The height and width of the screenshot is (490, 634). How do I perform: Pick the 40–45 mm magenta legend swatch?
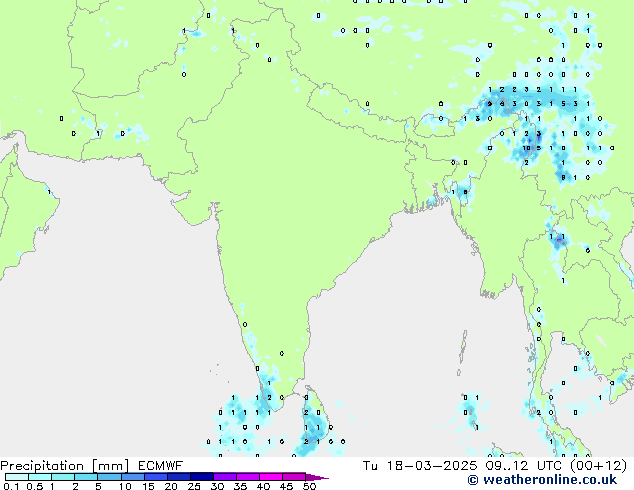(271, 477)
